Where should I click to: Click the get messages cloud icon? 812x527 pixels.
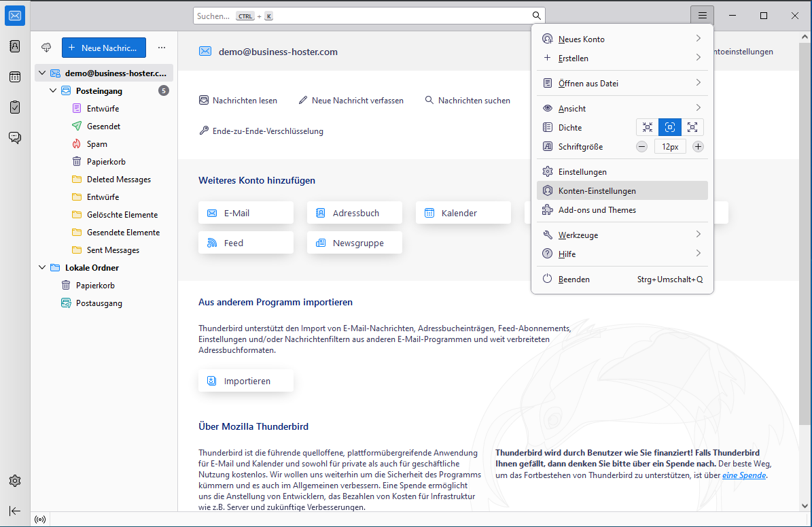(x=46, y=48)
